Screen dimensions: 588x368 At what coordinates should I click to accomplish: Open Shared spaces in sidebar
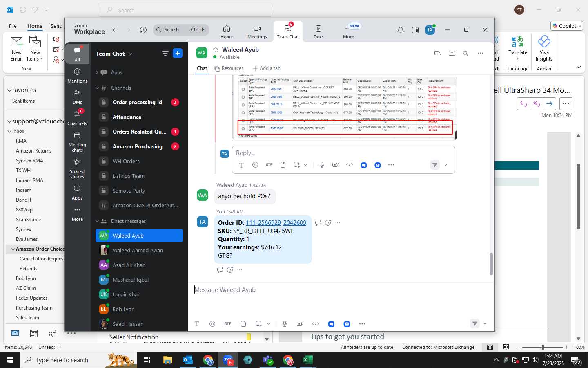tap(77, 168)
